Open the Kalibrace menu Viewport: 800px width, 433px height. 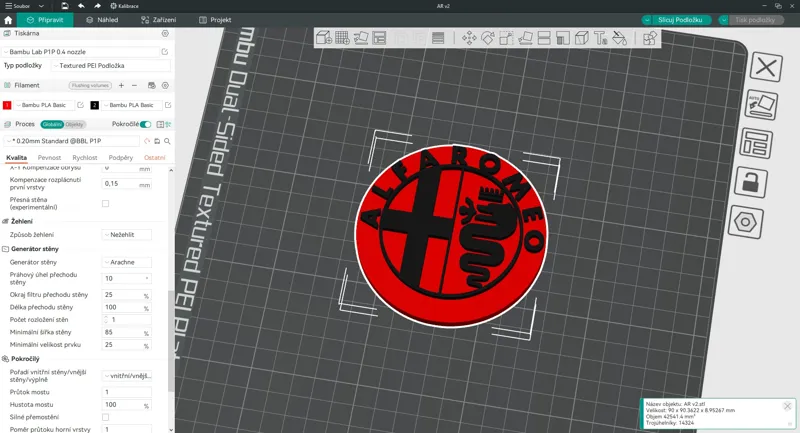tap(124, 6)
